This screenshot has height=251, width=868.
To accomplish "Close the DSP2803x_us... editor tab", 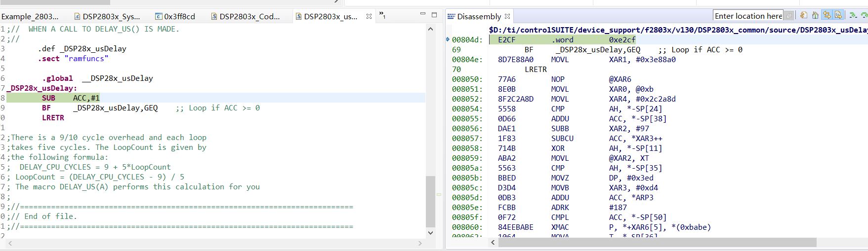I will tap(369, 16).
